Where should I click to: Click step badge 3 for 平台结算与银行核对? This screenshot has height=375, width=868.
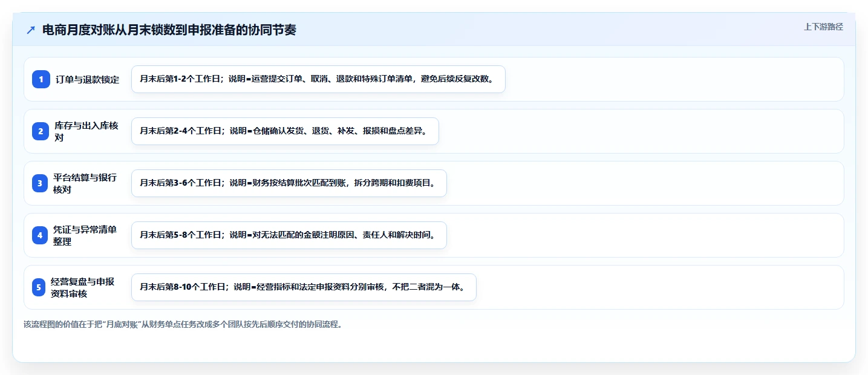click(x=40, y=183)
